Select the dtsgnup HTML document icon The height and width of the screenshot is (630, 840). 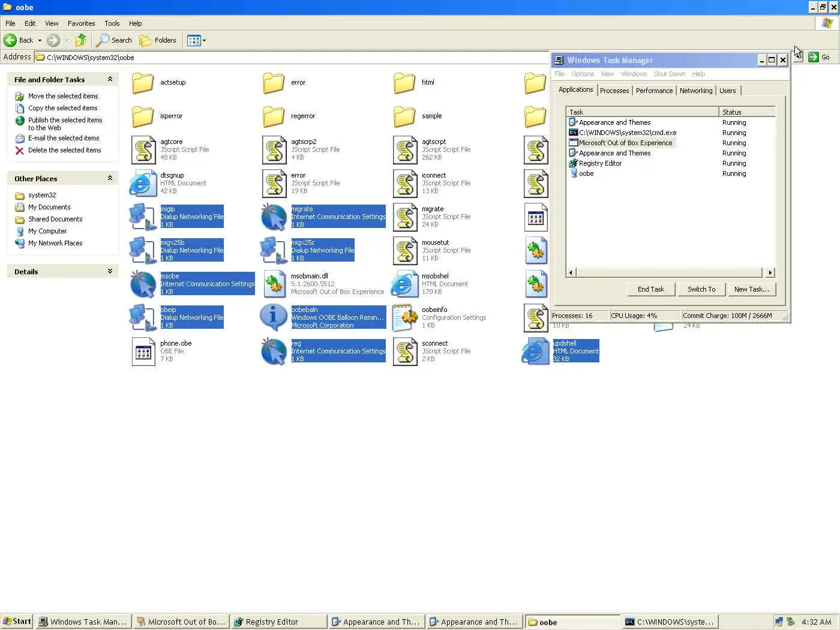[143, 184]
